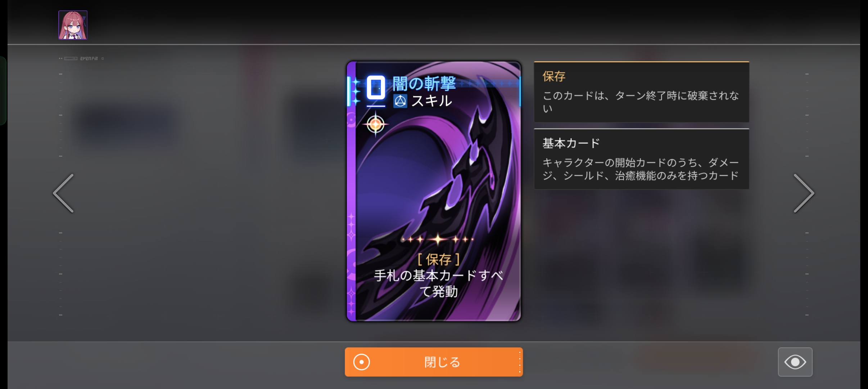Screen dimensions: 868x389
Task: Go to the next card with right arrow
Action: click(804, 193)
